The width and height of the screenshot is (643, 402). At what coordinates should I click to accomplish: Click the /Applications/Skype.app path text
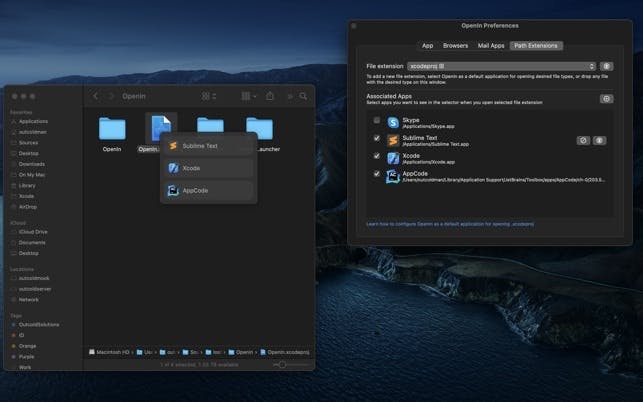(x=428, y=126)
